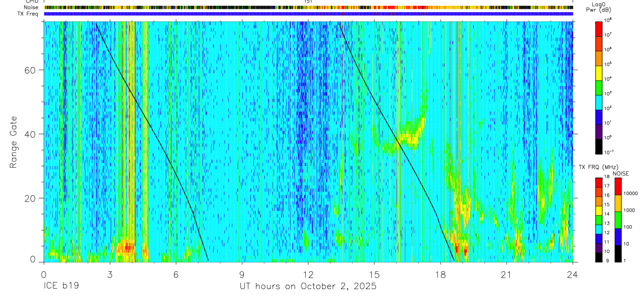This screenshot has width=644, height=297.
Task: Click the '3' UT hour tick label
Action: 110,274
